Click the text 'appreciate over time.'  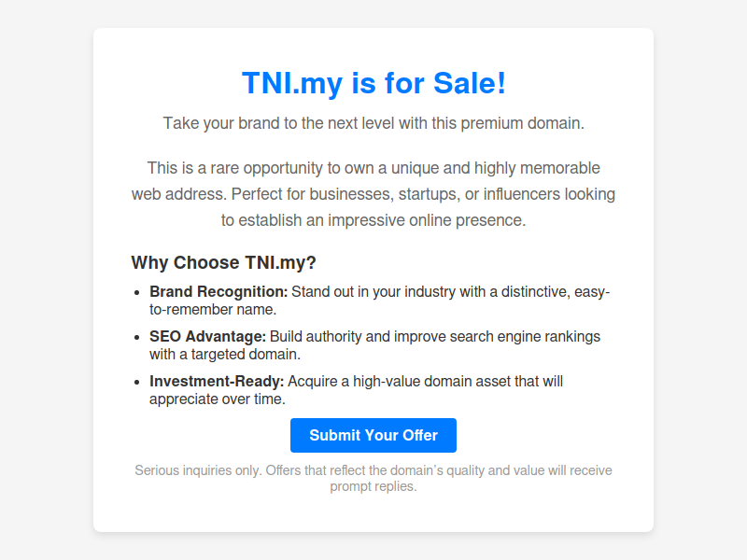[x=218, y=399]
